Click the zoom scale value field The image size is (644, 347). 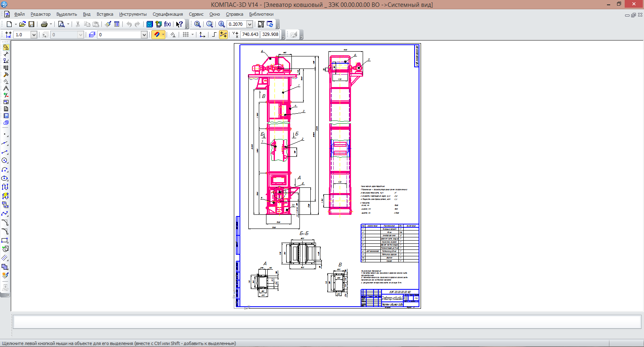[x=237, y=24]
